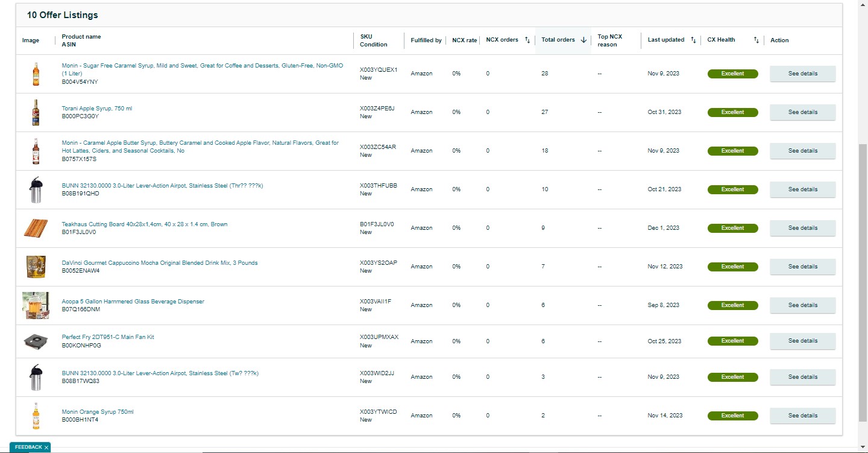
Task: Open Acopa 5 Gallon Beverage Dispenser link
Action: (133, 302)
